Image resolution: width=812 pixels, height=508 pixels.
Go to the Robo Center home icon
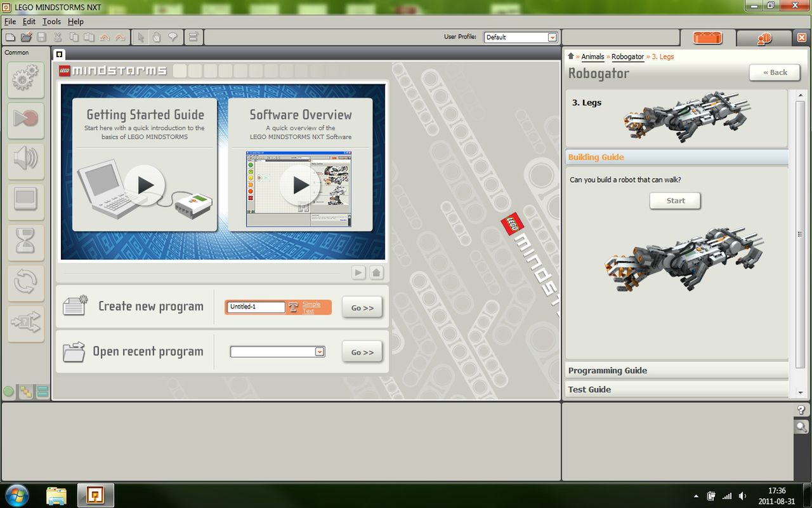(x=571, y=57)
